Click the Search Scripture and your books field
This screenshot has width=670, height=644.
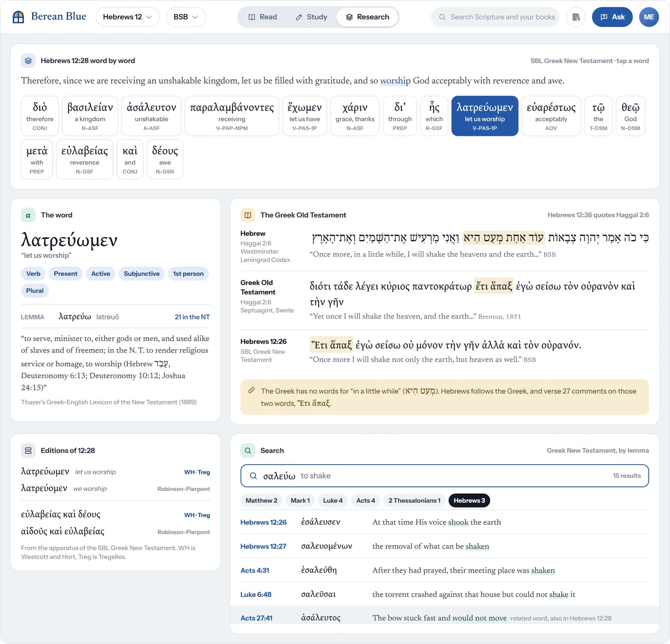(495, 17)
